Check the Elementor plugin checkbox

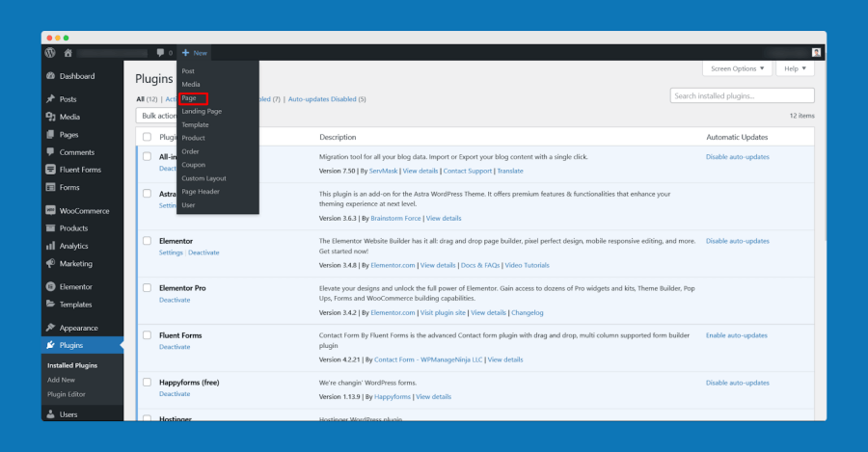[x=147, y=241]
